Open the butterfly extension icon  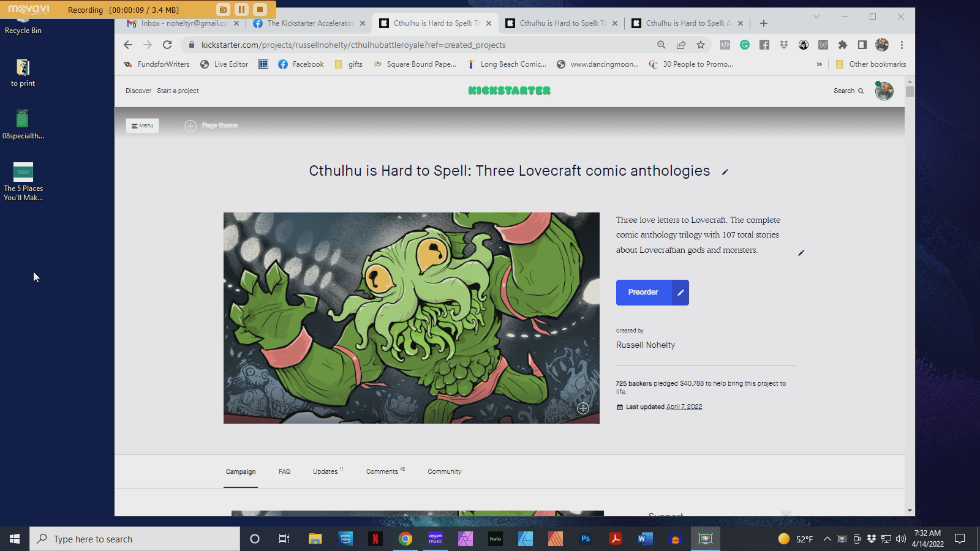pyautogui.click(x=823, y=45)
